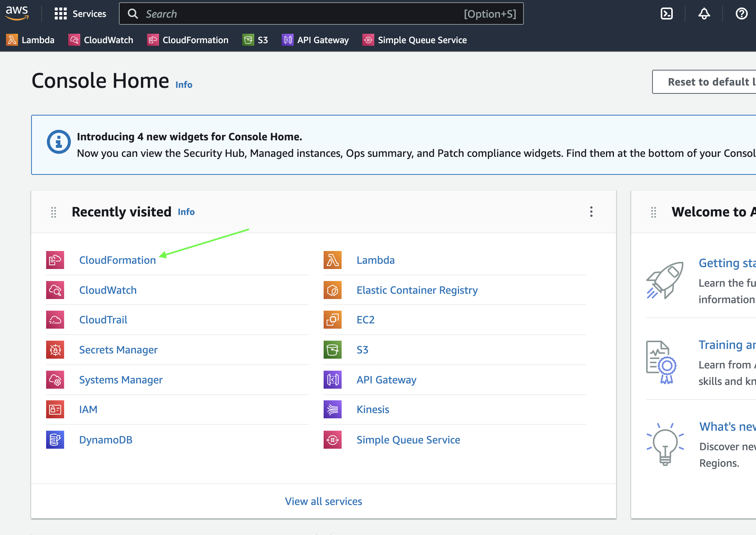
Task: Open the notifications bell icon
Action: coord(704,14)
